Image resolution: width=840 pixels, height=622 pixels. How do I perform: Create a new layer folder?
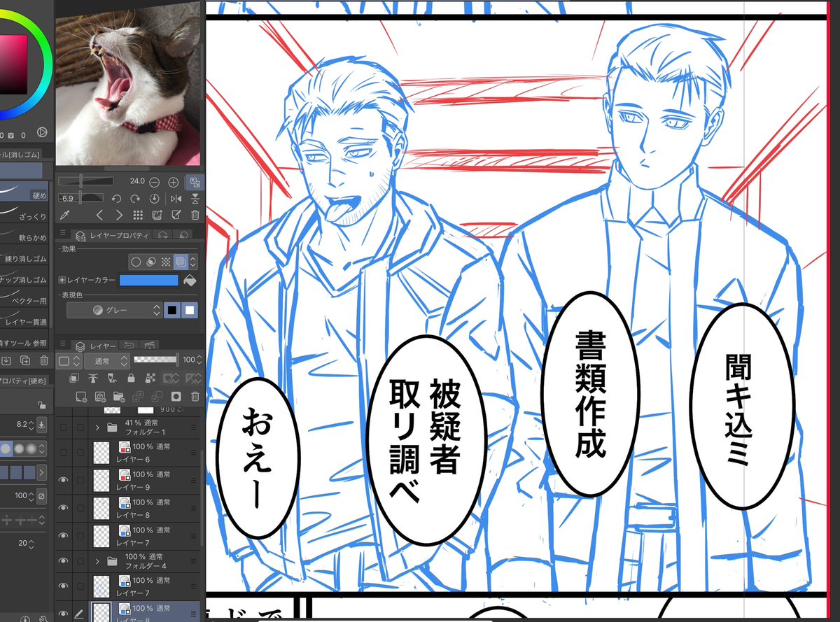[x=118, y=397]
